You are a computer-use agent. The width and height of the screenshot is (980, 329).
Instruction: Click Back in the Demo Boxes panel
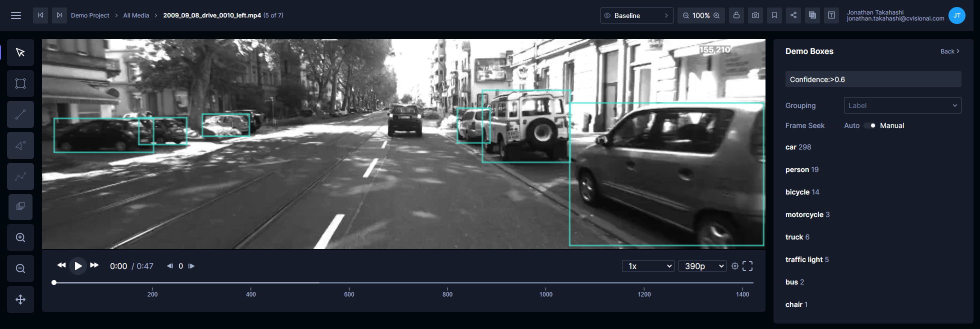(949, 51)
